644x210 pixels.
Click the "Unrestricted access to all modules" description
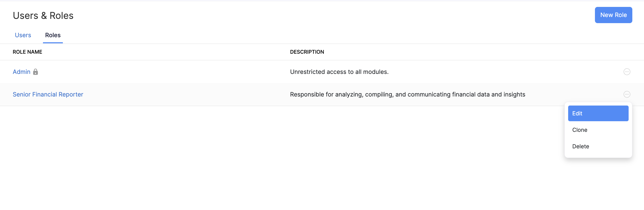339,72
